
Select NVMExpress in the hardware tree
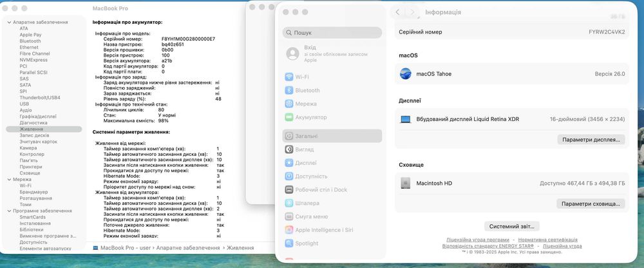(x=33, y=60)
